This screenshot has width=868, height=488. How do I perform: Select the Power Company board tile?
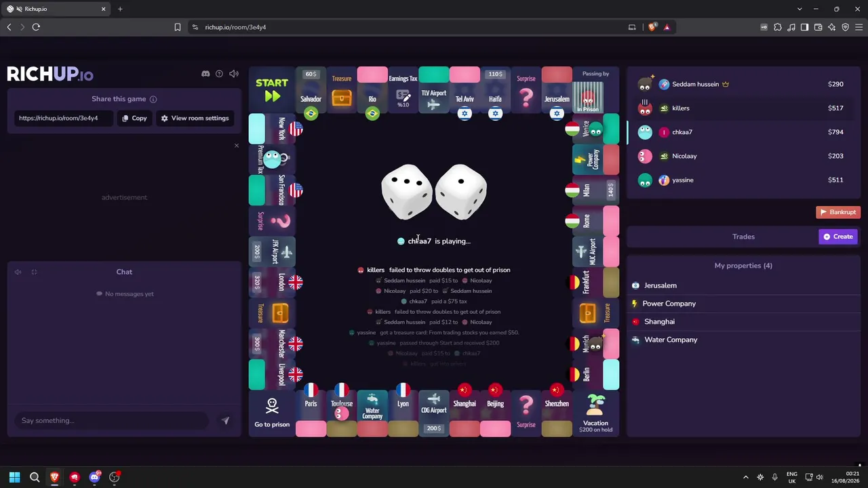(596, 159)
